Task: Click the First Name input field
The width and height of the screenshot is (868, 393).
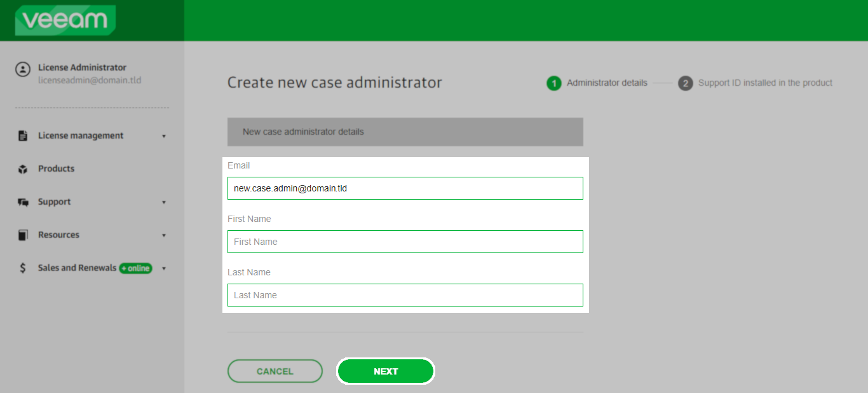Action: pos(405,242)
